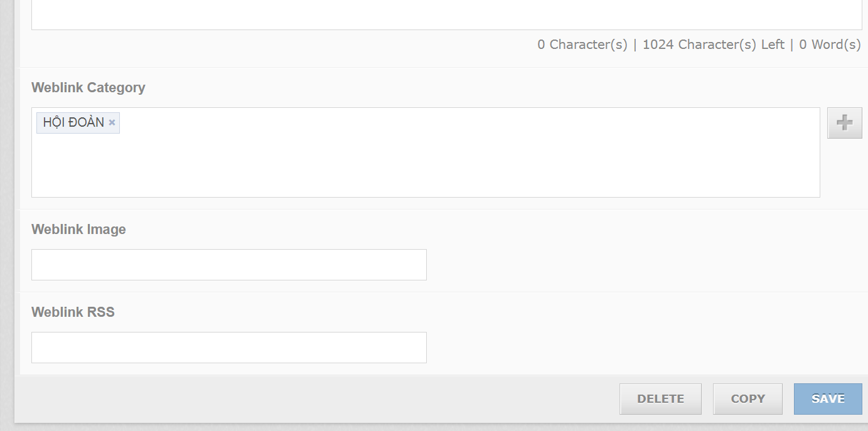Image resolution: width=868 pixels, height=431 pixels.
Task: Click the "0 Word(s)" counter text
Action: (x=830, y=45)
